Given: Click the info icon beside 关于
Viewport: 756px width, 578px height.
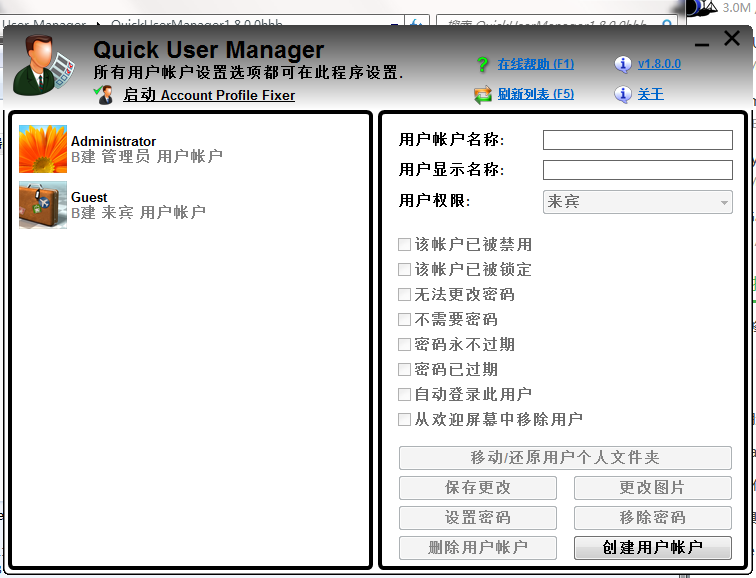Looking at the screenshot, I should click(623, 94).
